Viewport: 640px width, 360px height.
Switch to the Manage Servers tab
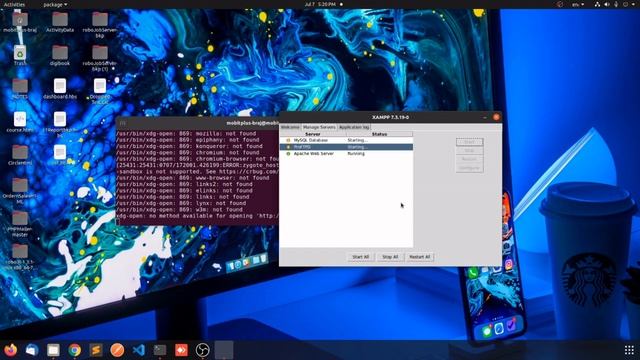tap(319, 127)
